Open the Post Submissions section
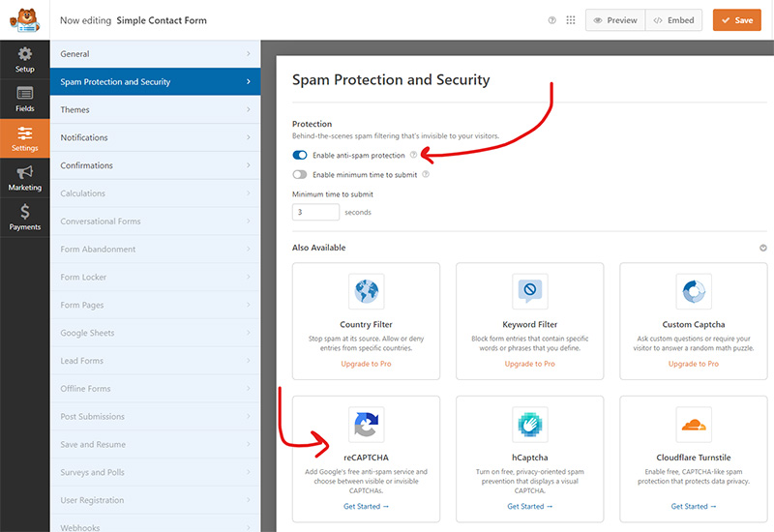This screenshot has height=532, width=774. [155, 417]
